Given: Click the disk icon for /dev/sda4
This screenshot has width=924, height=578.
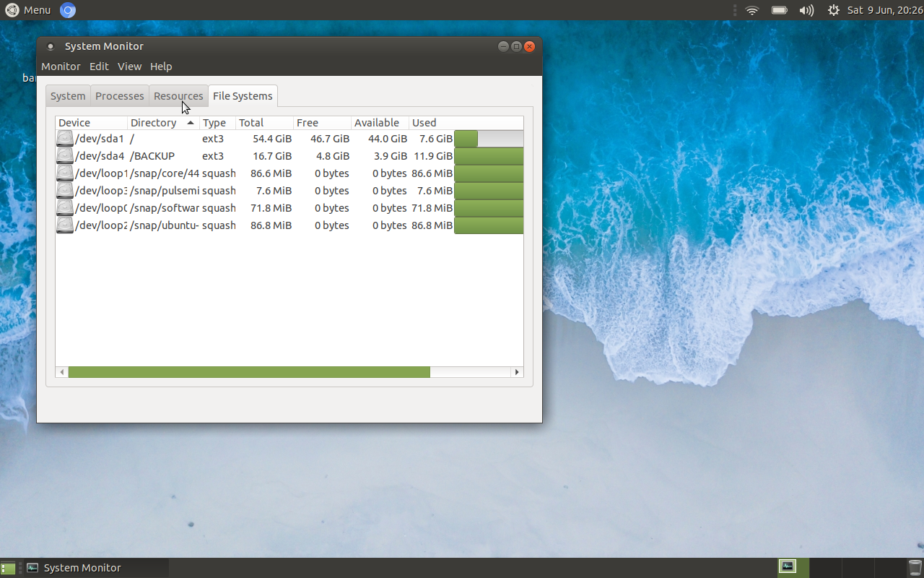Looking at the screenshot, I should point(65,156).
